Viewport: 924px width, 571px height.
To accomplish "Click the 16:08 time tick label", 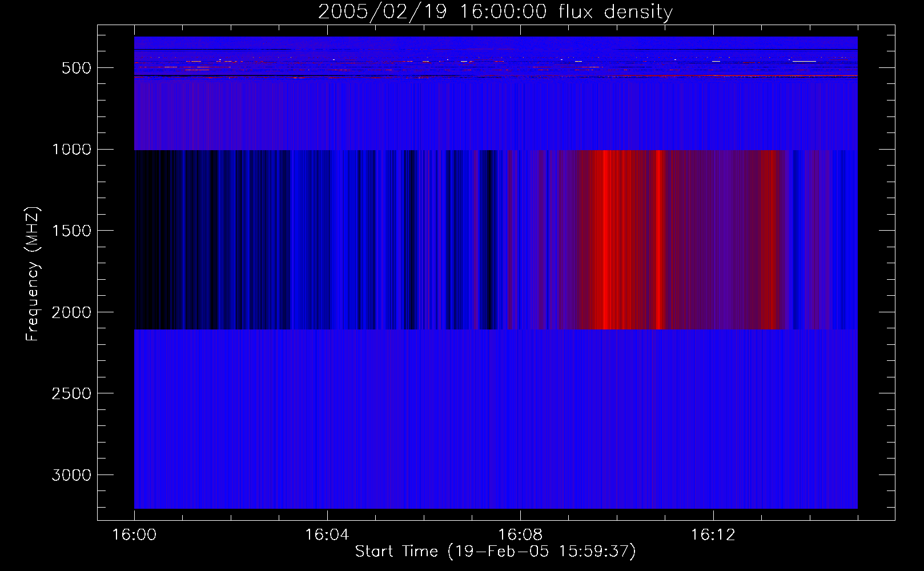I will coord(520,535).
